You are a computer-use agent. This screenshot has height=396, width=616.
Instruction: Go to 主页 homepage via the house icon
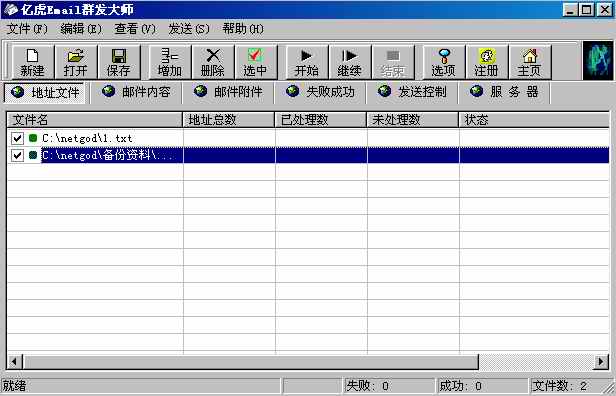pos(530,62)
